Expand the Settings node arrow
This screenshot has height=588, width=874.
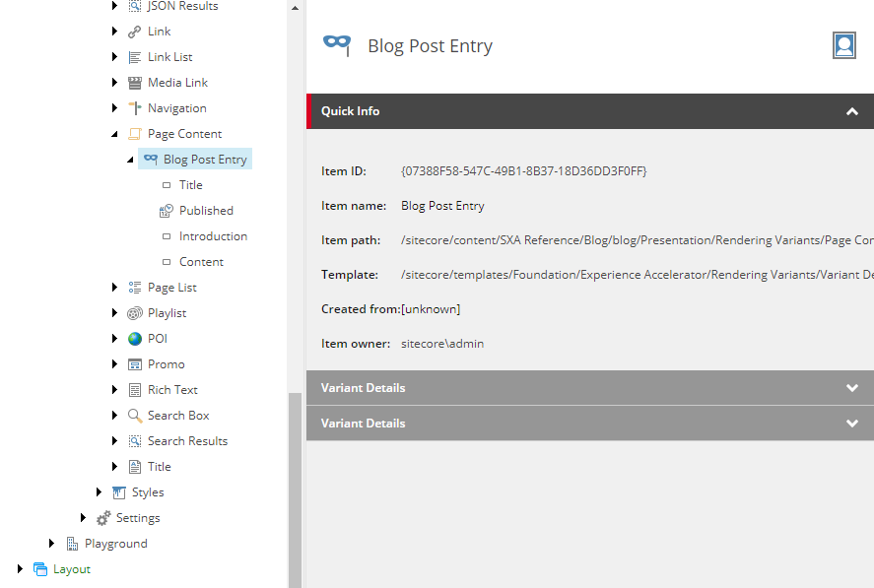tap(83, 517)
